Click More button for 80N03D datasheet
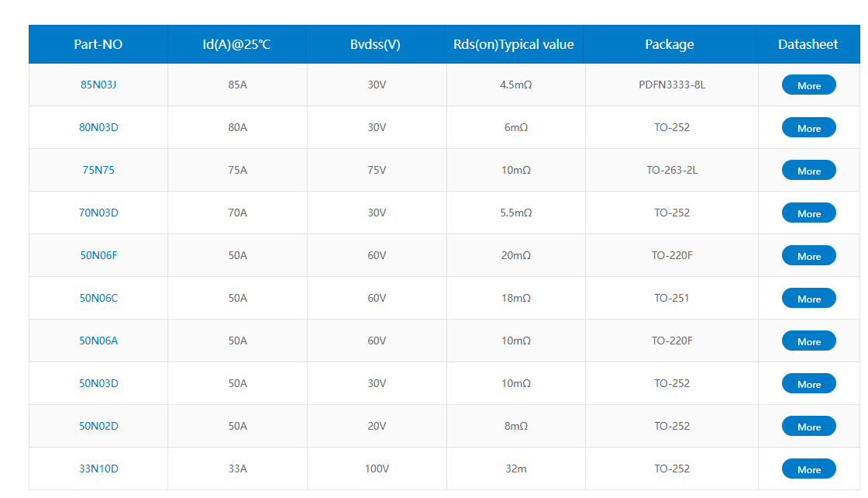 (x=808, y=128)
